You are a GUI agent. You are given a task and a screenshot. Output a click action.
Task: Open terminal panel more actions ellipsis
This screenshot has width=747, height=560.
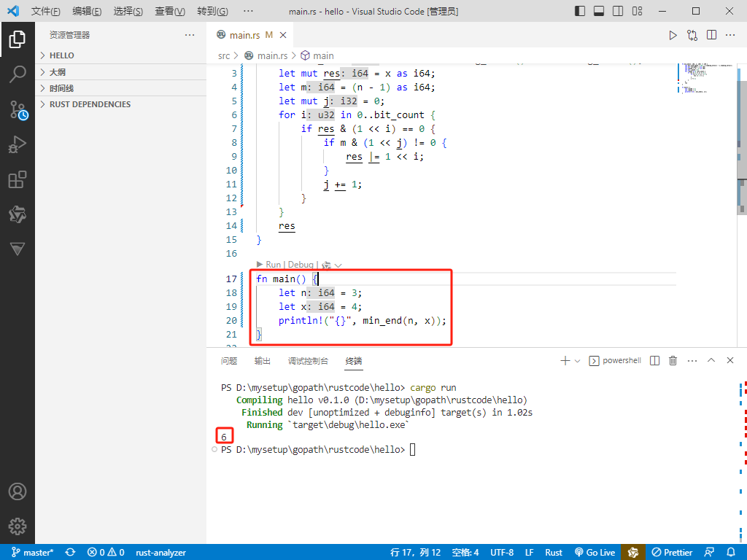click(x=692, y=360)
